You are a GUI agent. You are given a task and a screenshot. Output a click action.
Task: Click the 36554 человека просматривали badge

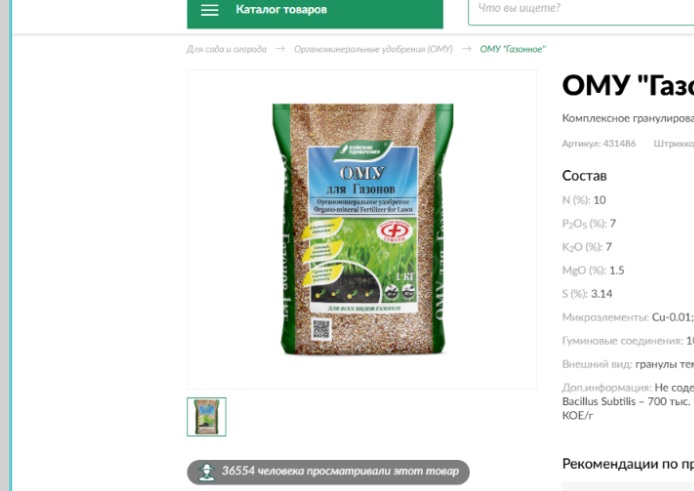pyautogui.click(x=328, y=472)
